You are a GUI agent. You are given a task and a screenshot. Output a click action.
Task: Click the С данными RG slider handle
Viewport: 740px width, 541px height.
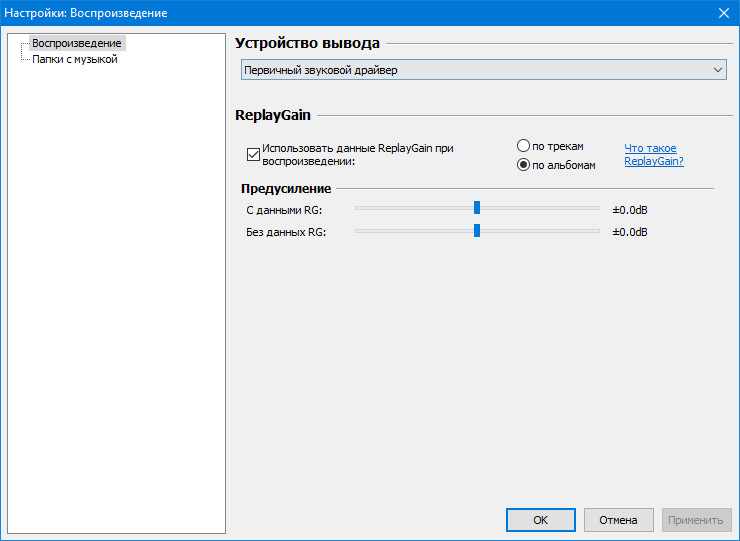tap(477, 208)
